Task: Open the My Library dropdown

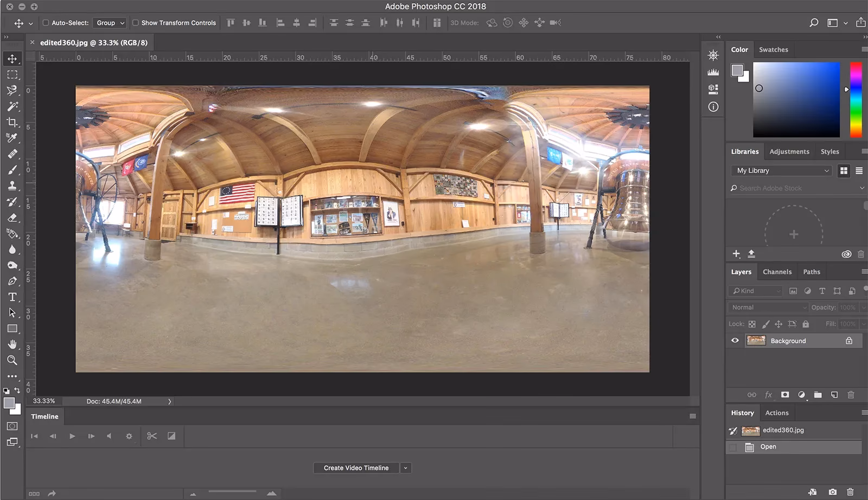Action: (x=781, y=170)
